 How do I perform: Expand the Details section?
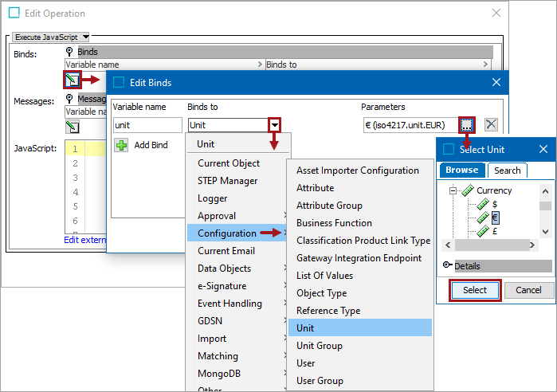coord(447,266)
